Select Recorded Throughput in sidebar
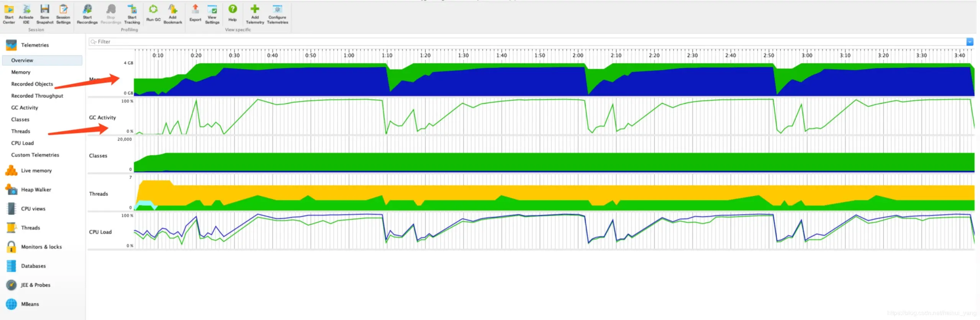The width and height of the screenshot is (980, 320). click(x=37, y=96)
